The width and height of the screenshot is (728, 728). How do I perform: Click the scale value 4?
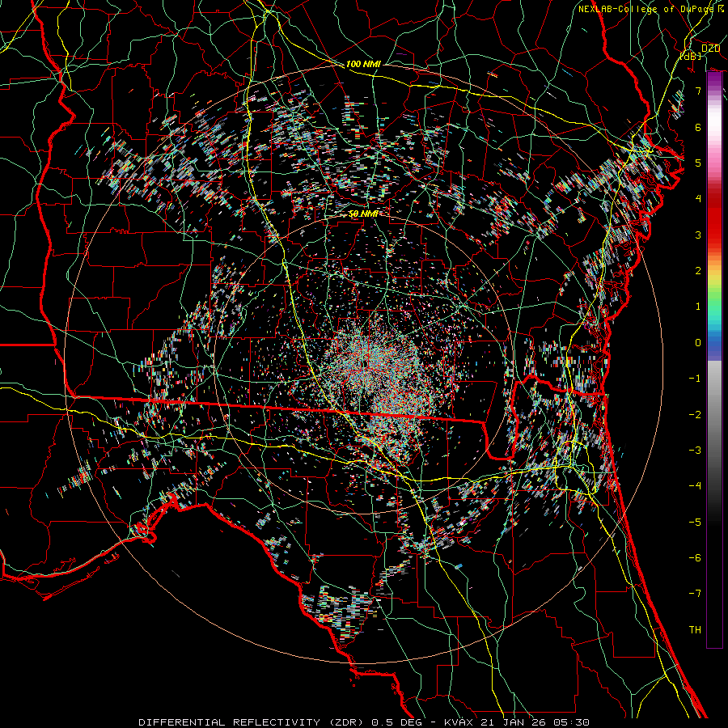coord(698,199)
